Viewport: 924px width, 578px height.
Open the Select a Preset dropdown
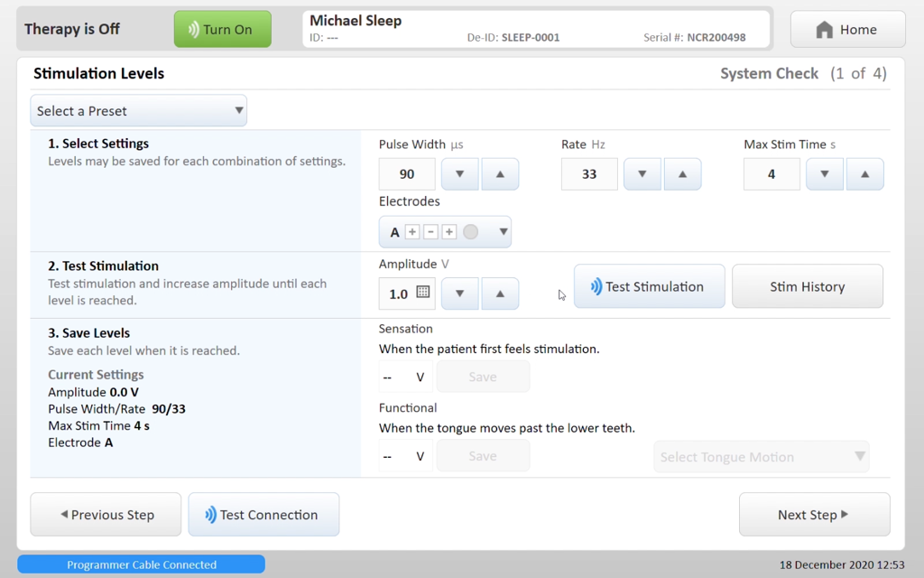[x=138, y=111]
